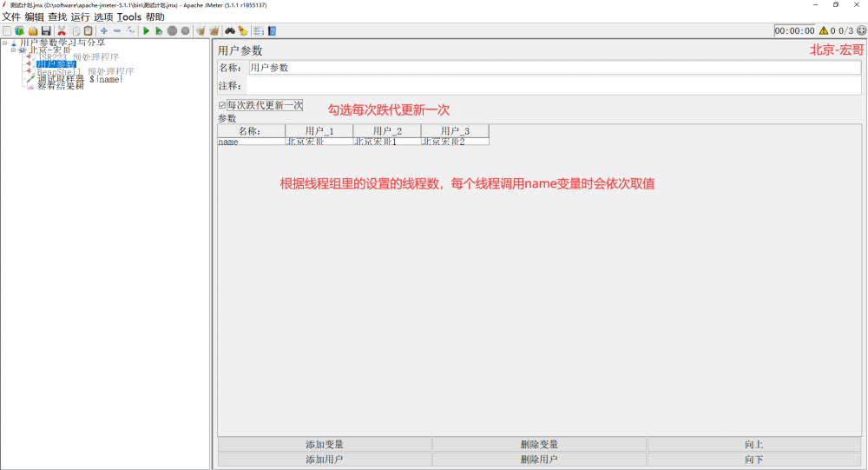Click the flask icon of the test plan node

point(14,43)
